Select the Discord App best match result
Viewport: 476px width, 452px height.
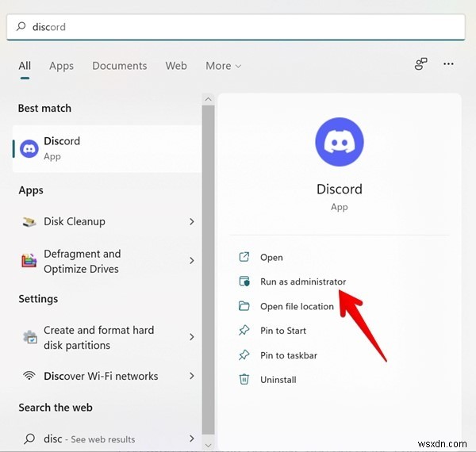pyautogui.click(x=107, y=148)
